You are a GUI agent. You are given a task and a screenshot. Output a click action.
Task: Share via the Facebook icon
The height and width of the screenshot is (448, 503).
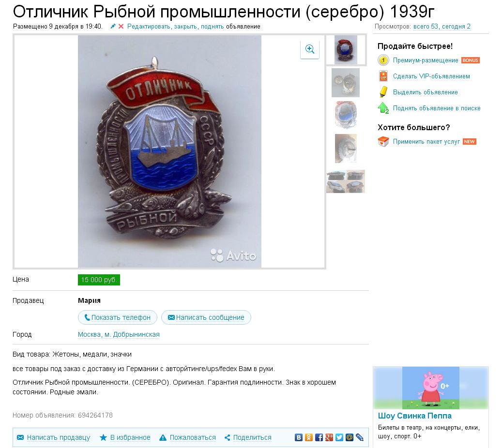pos(319,437)
